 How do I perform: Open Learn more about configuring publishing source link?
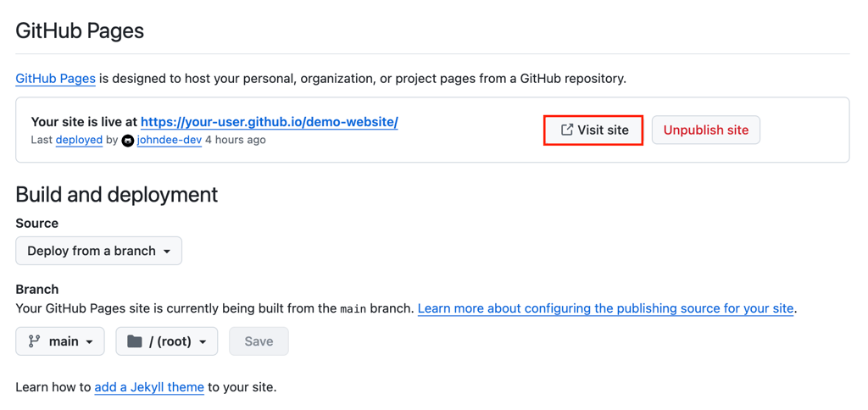tap(605, 308)
